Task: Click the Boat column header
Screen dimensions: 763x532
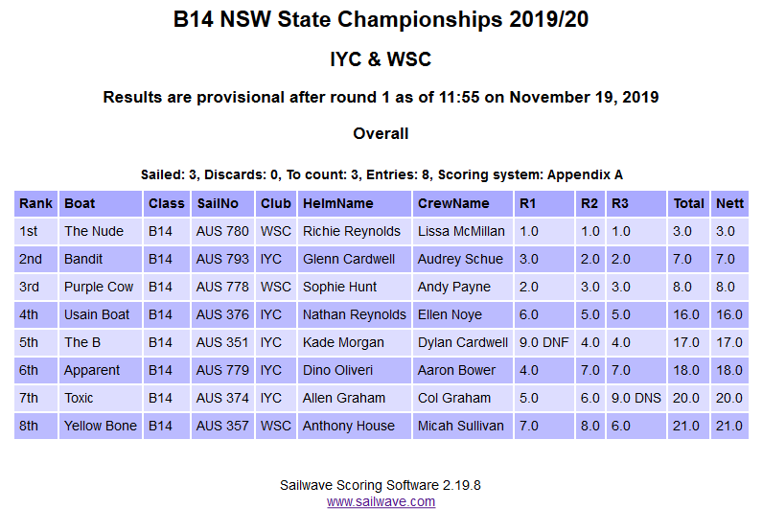Action: [x=101, y=203]
